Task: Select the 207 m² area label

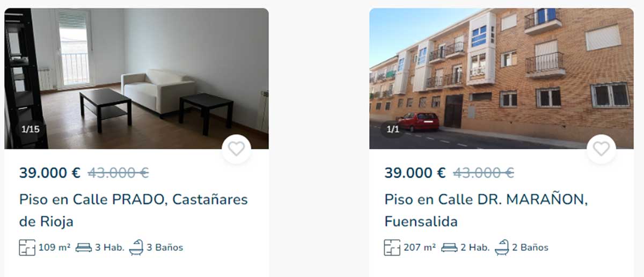Action: [x=420, y=247]
